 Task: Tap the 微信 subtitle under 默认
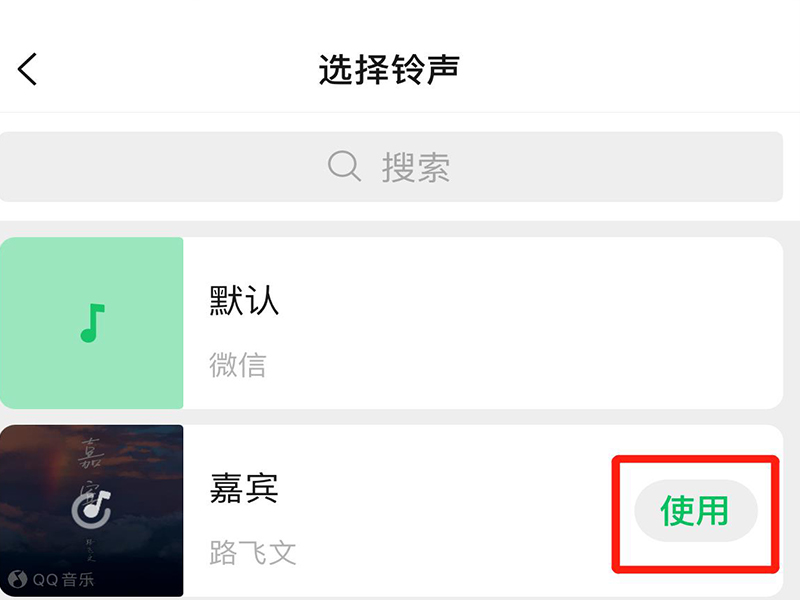click(x=237, y=365)
